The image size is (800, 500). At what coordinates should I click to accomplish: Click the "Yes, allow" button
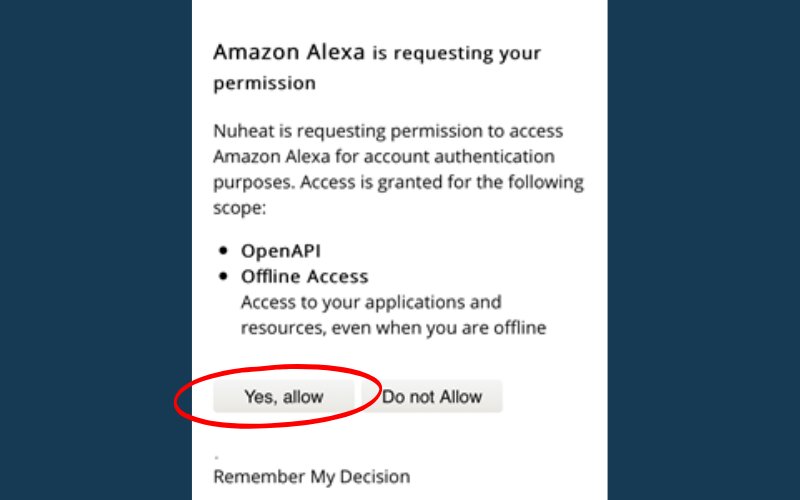tap(284, 397)
